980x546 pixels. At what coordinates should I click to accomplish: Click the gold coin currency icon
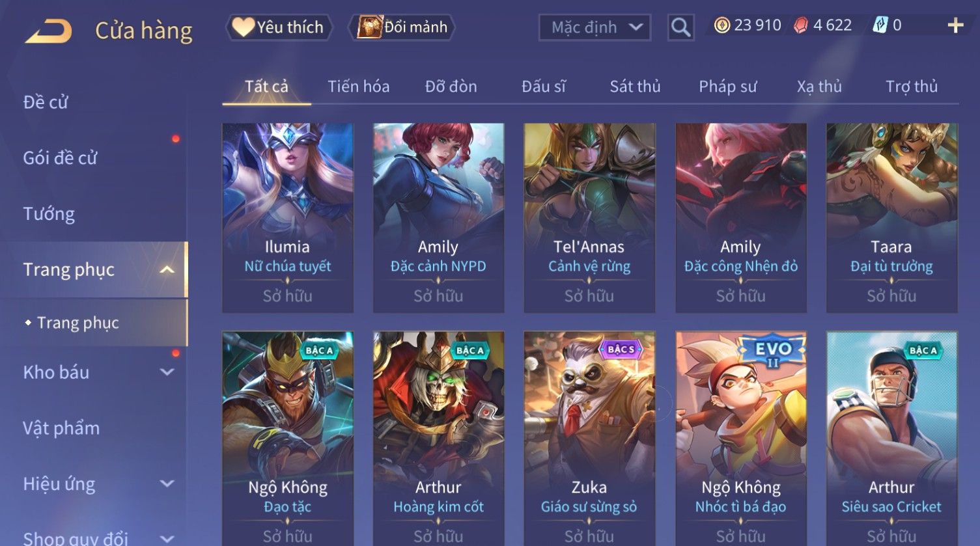(x=721, y=25)
